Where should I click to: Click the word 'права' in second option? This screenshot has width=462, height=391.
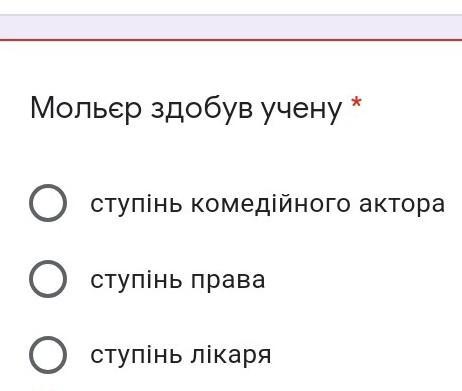tap(228, 281)
